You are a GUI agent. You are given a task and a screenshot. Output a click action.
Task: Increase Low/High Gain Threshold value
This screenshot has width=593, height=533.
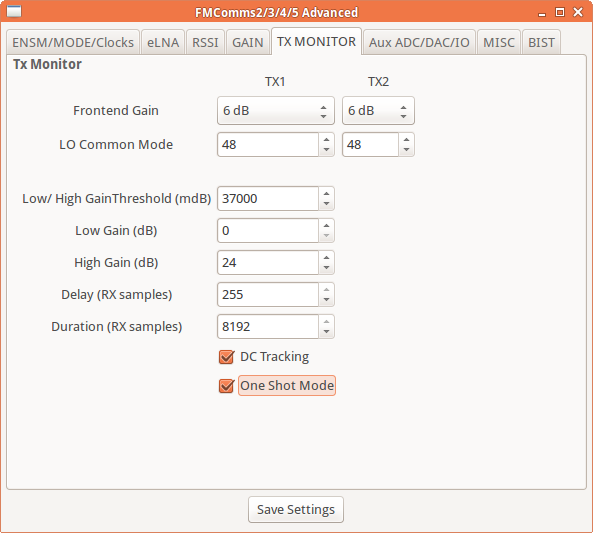[x=326, y=193]
